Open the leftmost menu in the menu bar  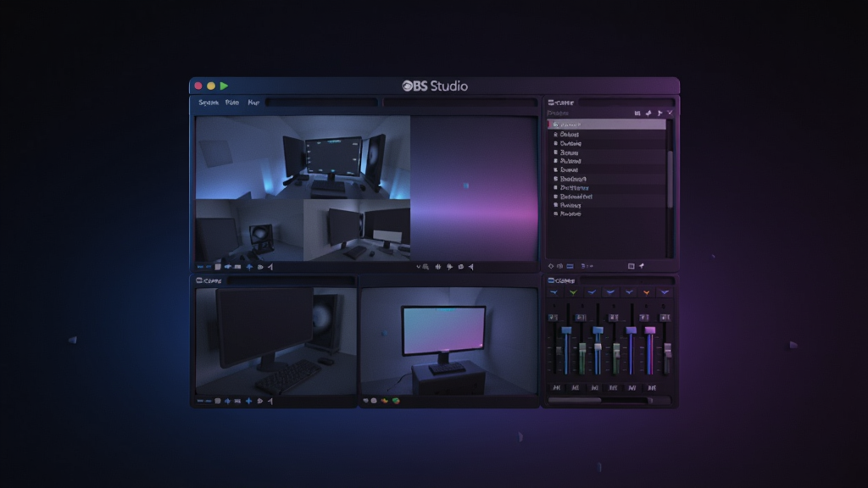pyautogui.click(x=209, y=103)
